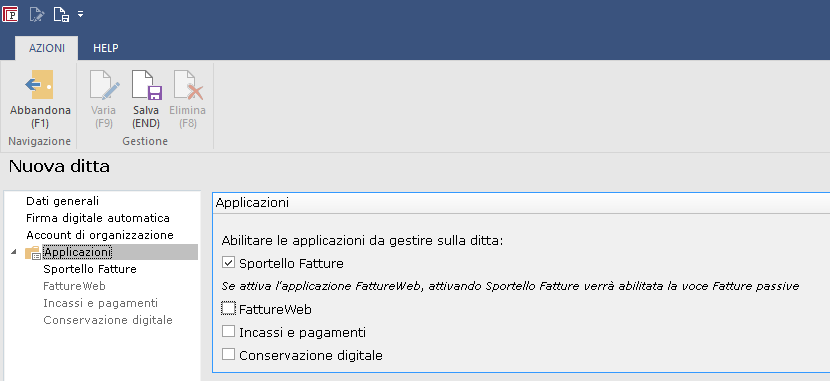Viewport: 830px width, 381px height.
Task: Select Account di organizzazione tree item
Action: [x=100, y=235]
